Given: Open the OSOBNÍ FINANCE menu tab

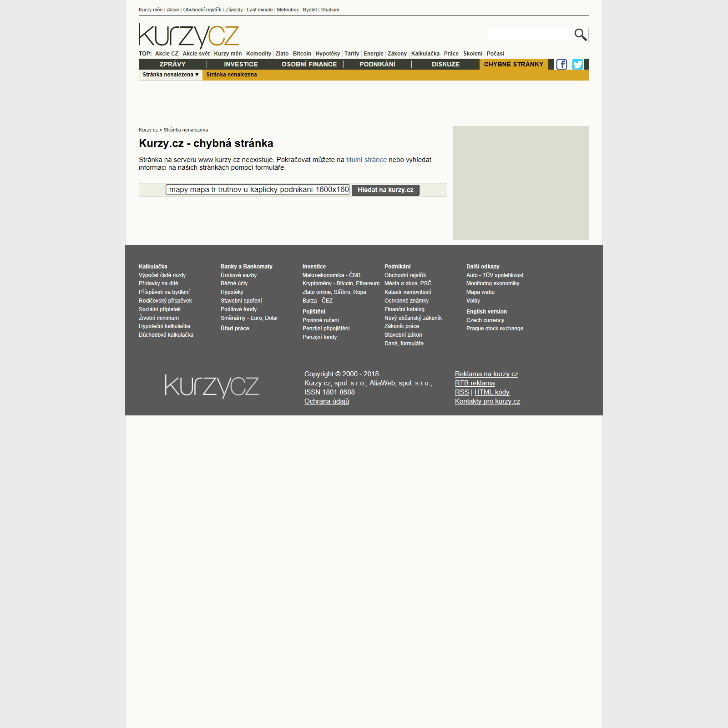Looking at the screenshot, I should 309,64.
